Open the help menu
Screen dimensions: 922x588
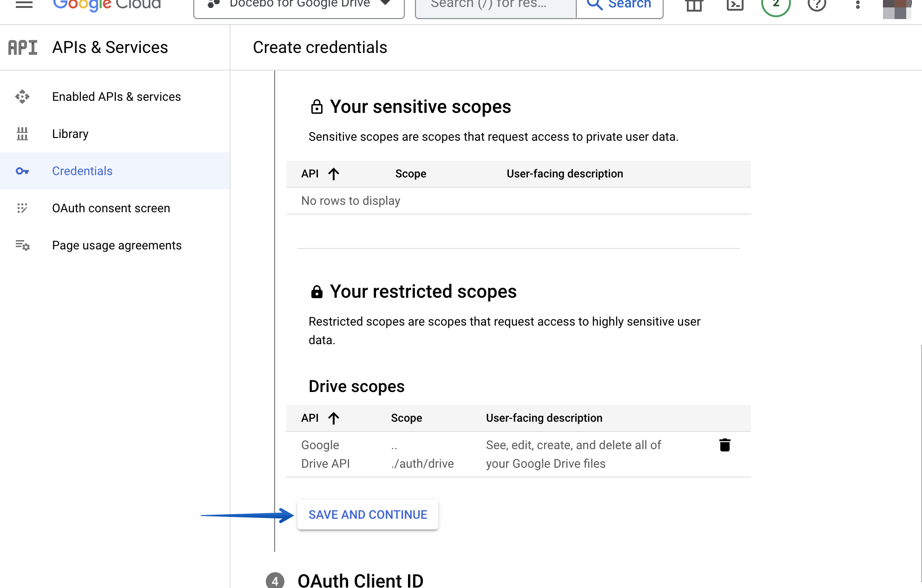click(x=817, y=4)
